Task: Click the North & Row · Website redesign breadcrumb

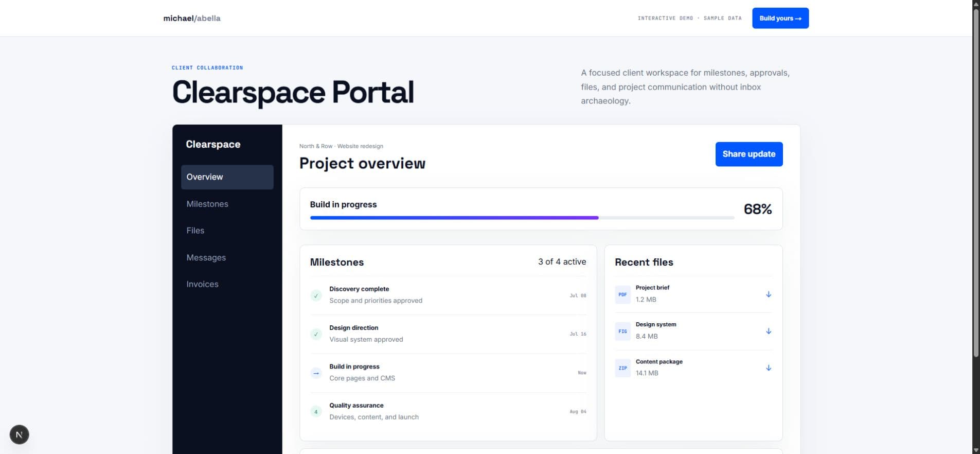Action: [x=341, y=146]
